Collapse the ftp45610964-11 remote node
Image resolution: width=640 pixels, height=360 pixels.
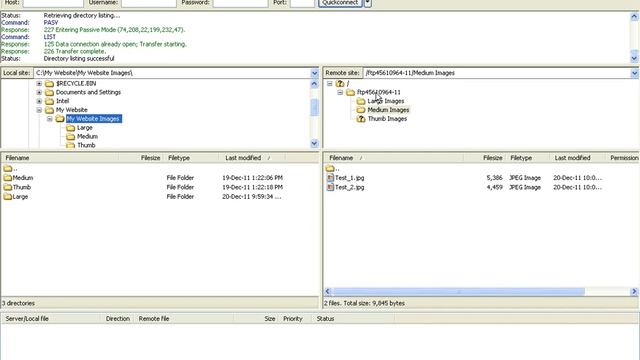click(x=340, y=93)
